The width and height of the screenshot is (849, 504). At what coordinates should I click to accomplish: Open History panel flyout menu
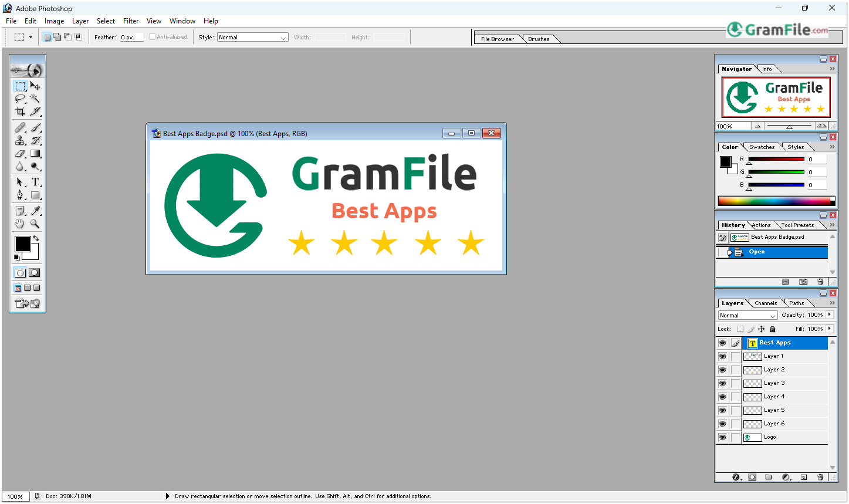[832, 225]
